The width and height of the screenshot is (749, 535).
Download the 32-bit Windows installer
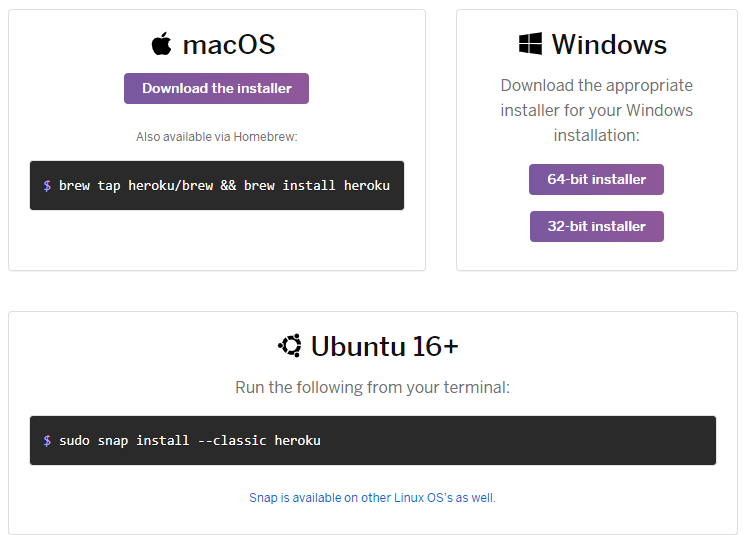pos(596,226)
